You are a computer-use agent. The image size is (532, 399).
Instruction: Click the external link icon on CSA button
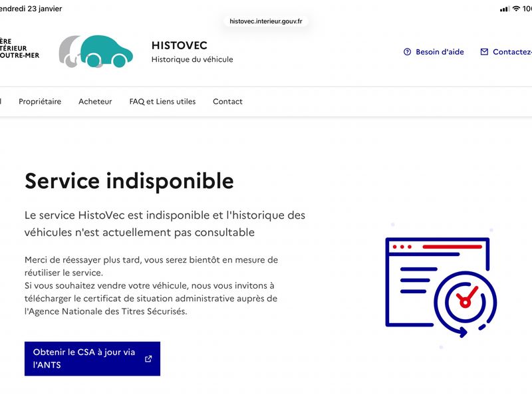point(148,358)
